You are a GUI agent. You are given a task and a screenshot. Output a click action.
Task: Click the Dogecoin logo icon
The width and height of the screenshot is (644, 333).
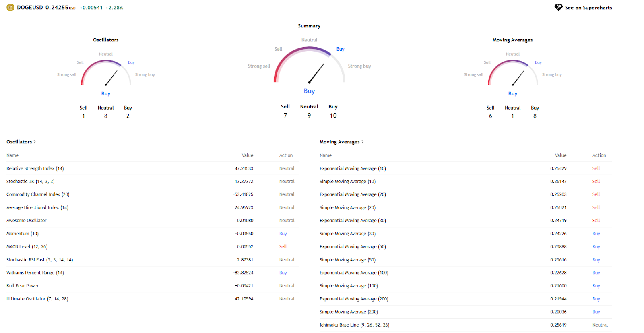(10, 8)
